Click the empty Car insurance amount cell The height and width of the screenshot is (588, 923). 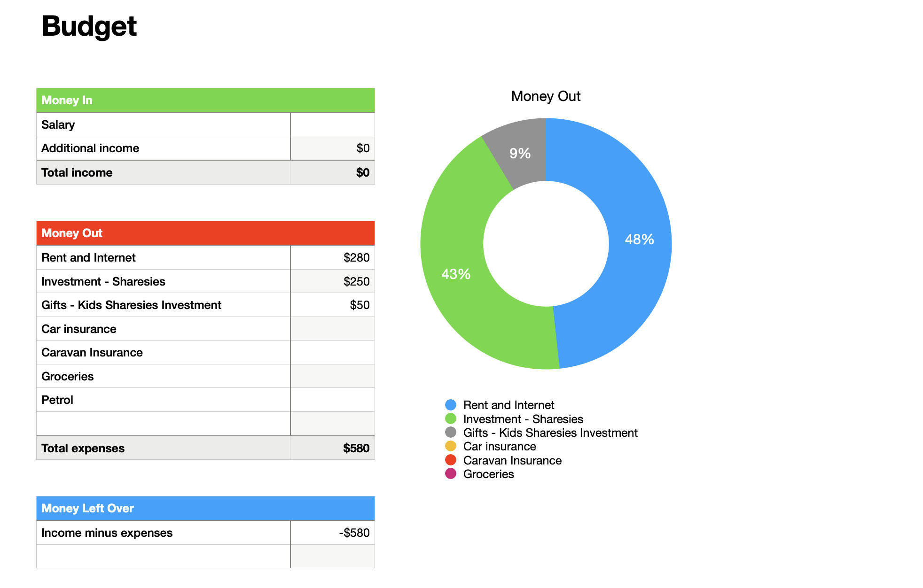tap(332, 329)
